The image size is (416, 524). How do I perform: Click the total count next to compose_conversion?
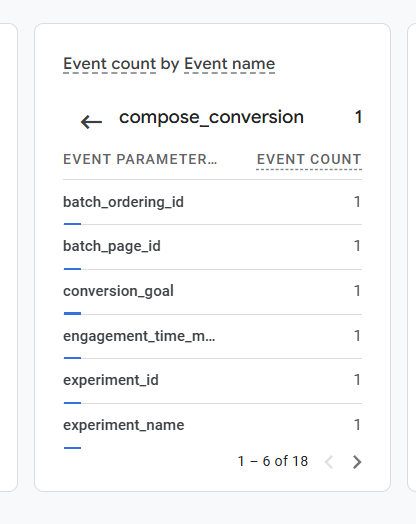pos(358,117)
